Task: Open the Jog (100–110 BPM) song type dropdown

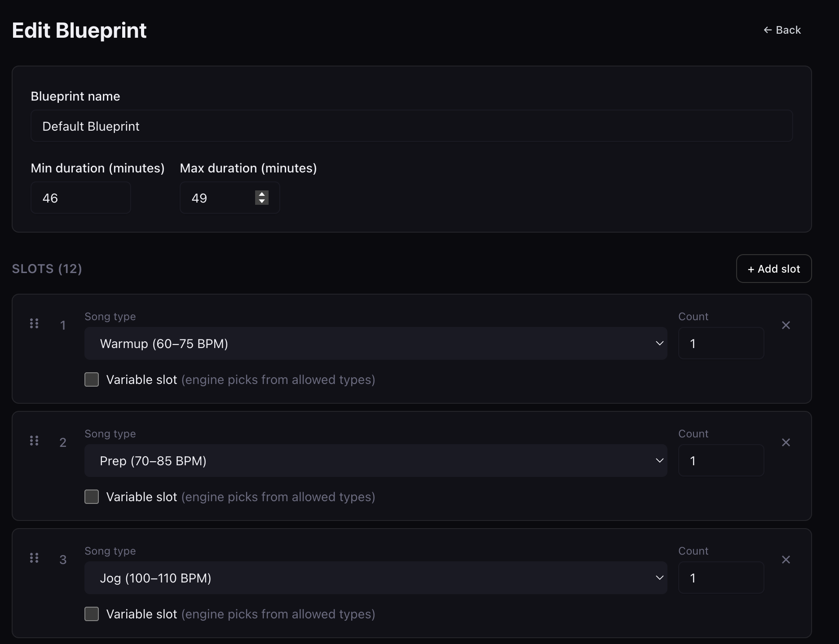Action: tap(375, 578)
